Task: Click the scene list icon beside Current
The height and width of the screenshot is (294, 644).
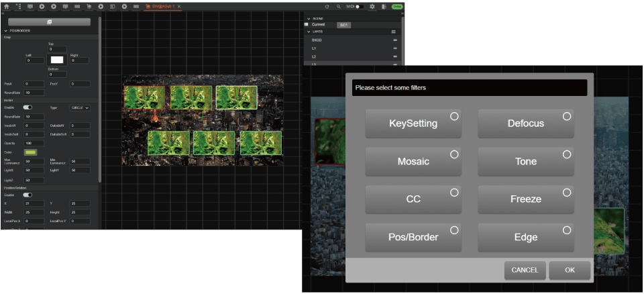Action: tap(307, 24)
